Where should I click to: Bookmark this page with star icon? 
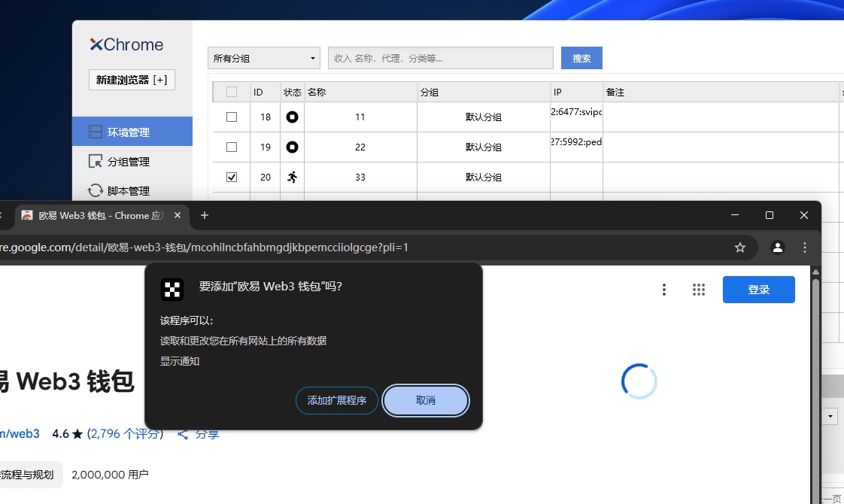[740, 247]
